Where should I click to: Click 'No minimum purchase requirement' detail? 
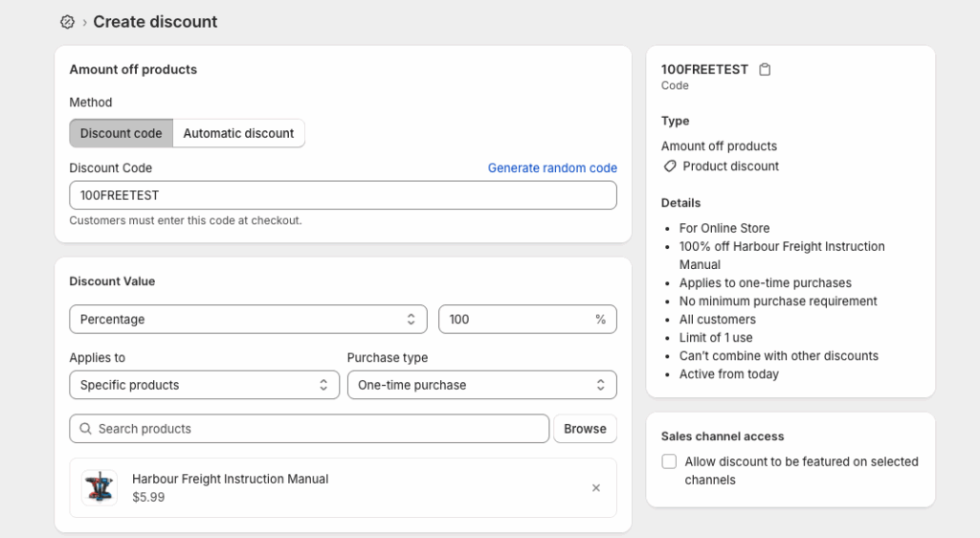point(778,302)
